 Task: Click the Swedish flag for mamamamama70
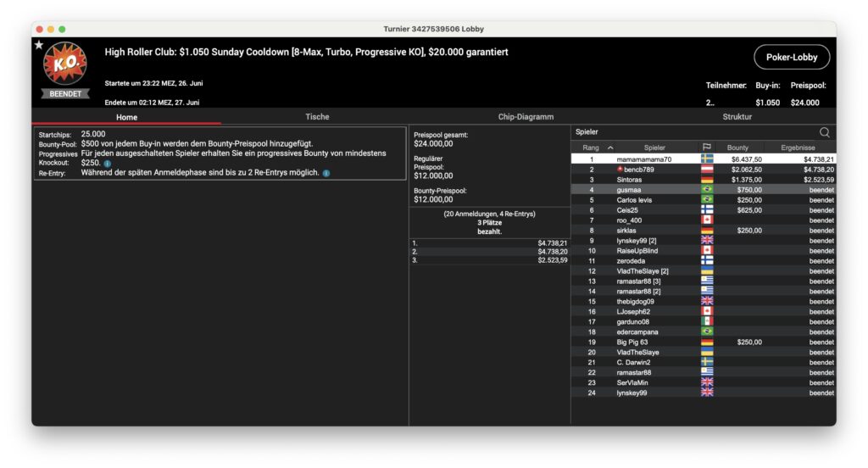pos(707,159)
